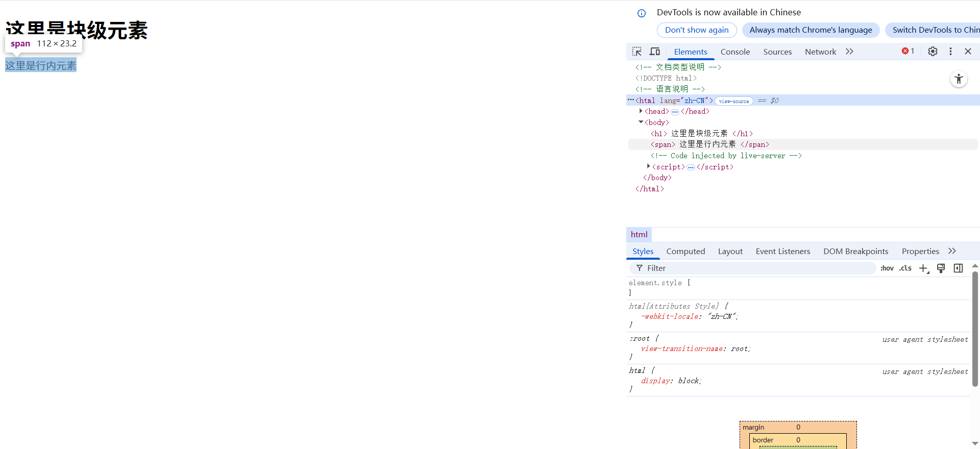Select the Styles pane tab
This screenshot has height=449, width=980.
coord(643,251)
